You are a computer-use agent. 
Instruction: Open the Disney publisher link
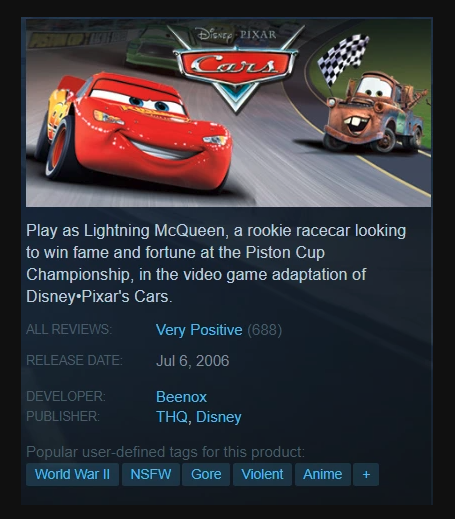click(x=219, y=417)
